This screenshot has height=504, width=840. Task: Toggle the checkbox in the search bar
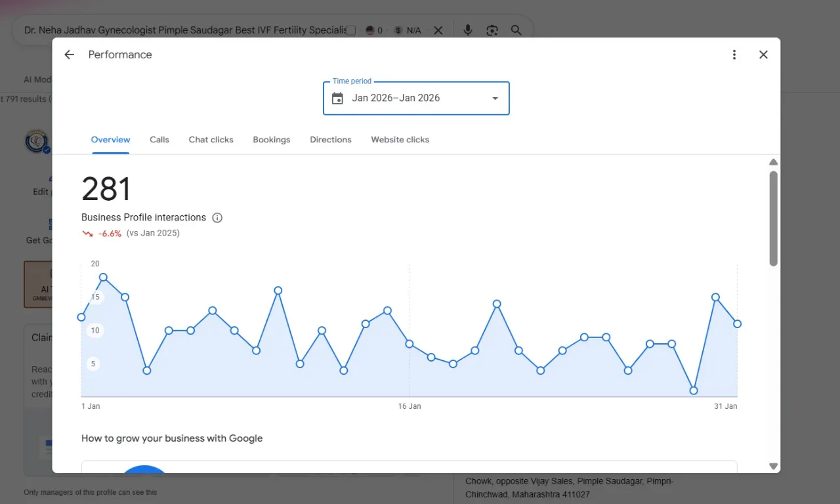pyautogui.click(x=351, y=30)
